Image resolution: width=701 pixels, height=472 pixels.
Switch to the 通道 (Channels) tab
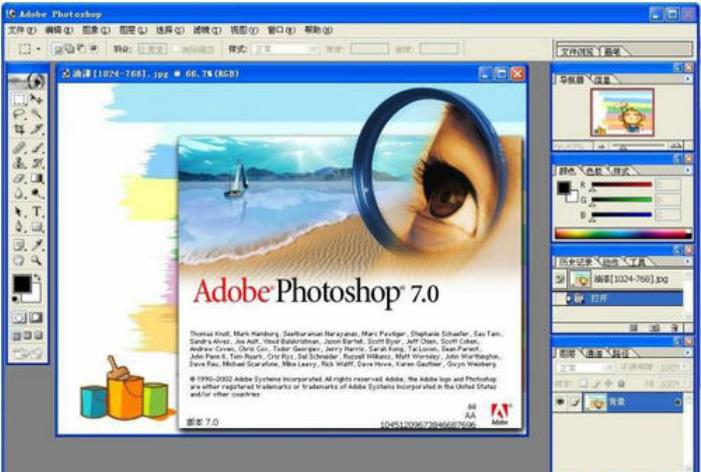coord(594,354)
